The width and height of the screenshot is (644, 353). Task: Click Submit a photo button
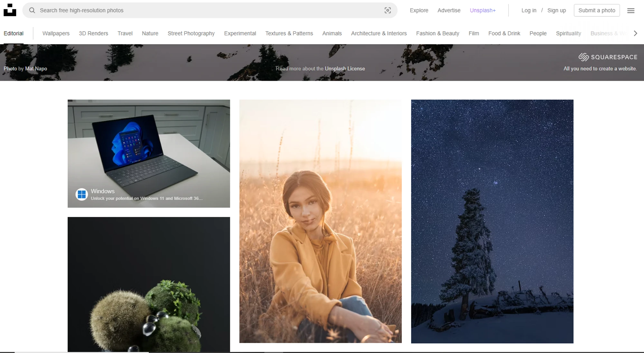(597, 10)
